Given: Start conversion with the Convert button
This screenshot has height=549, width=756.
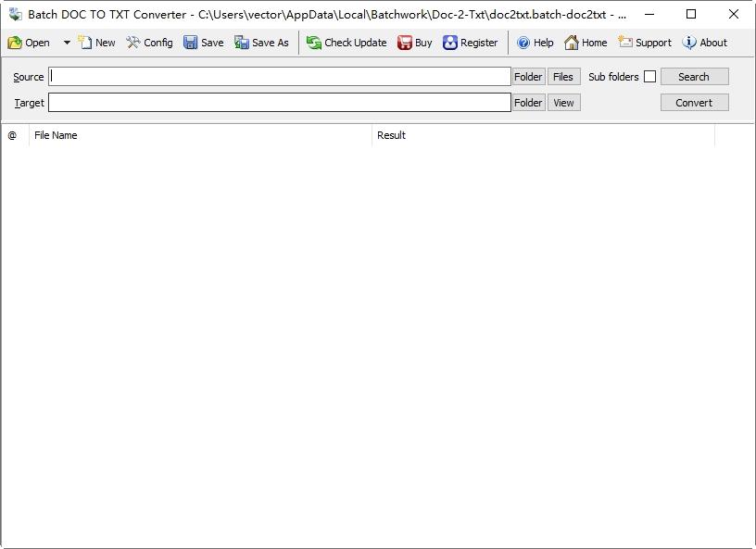Looking at the screenshot, I should pyautogui.click(x=694, y=103).
